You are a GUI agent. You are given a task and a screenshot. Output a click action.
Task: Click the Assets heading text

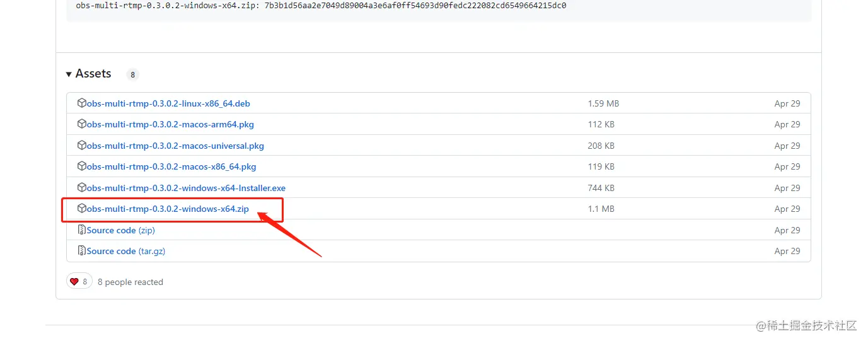[93, 74]
